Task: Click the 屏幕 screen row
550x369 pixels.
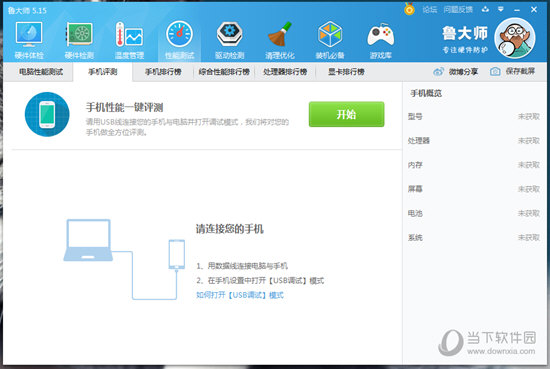Action: point(474,189)
